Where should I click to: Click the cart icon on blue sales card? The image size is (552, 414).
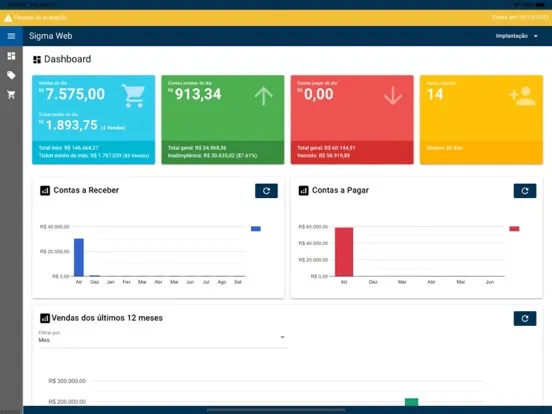point(133,96)
